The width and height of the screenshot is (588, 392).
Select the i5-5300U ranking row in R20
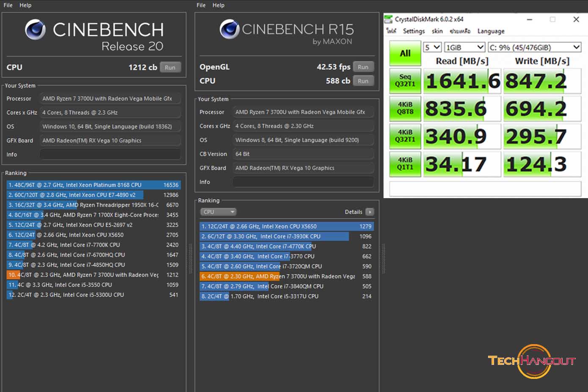[94, 295]
